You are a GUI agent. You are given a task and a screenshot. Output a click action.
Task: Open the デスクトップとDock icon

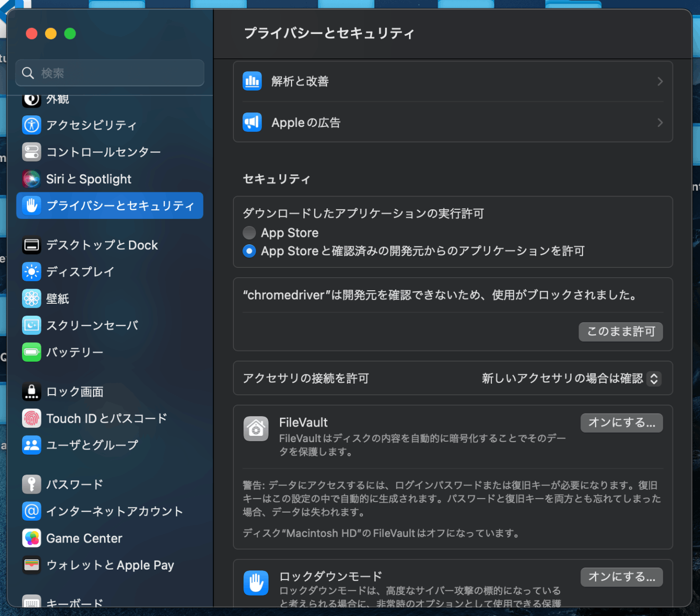click(31, 245)
